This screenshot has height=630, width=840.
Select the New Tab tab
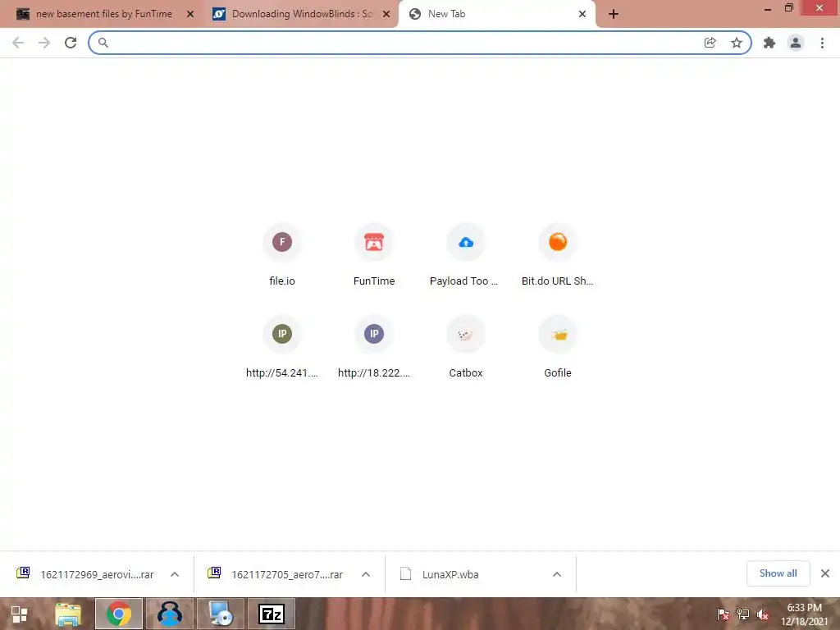pos(496,15)
